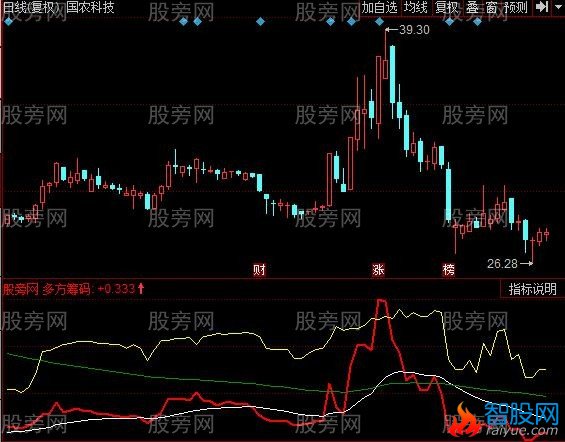Click the 39.30 high price label
The width and height of the screenshot is (565, 442).
coord(414,30)
